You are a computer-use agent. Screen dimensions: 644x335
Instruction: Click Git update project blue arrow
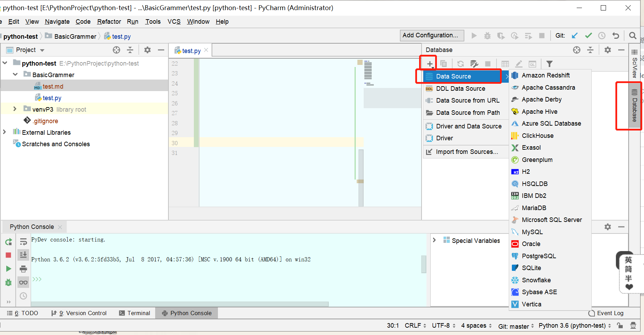tap(575, 36)
